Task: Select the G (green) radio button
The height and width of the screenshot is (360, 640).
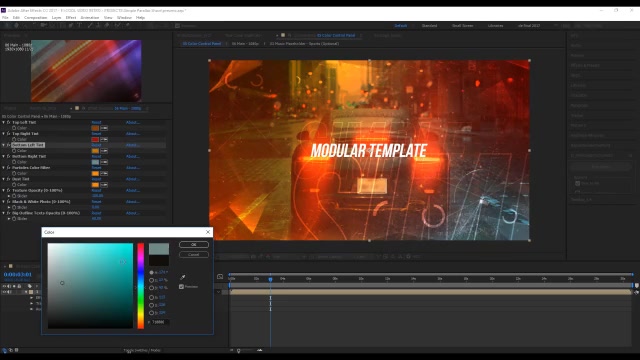Action: point(151,305)
